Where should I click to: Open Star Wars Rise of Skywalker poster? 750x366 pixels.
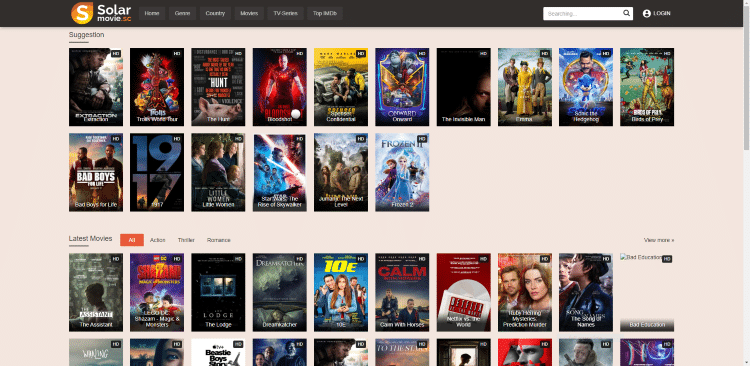click(x=279, y=172)
